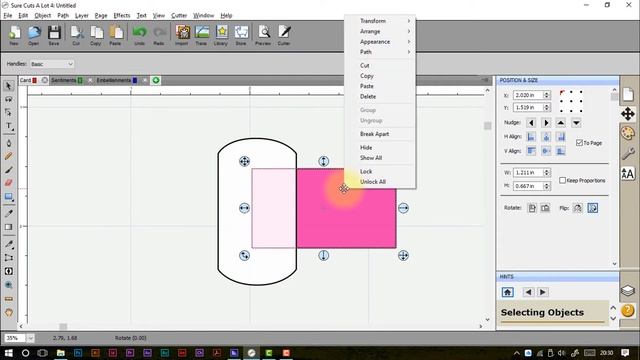Screen dimensions: 640x360
Task: Click the Y position stepper
Action: click(x=547, y=107)
